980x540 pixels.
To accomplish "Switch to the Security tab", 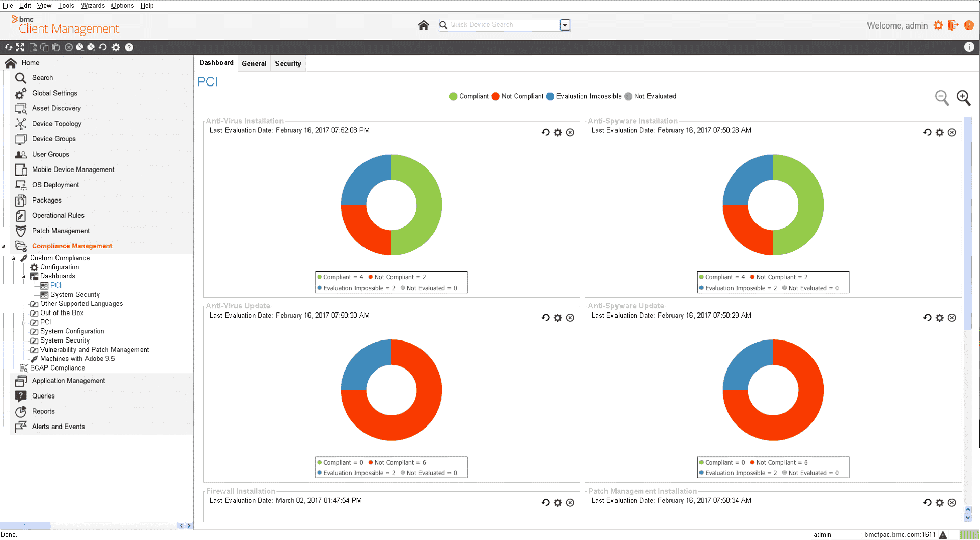I will coord(288,64).
